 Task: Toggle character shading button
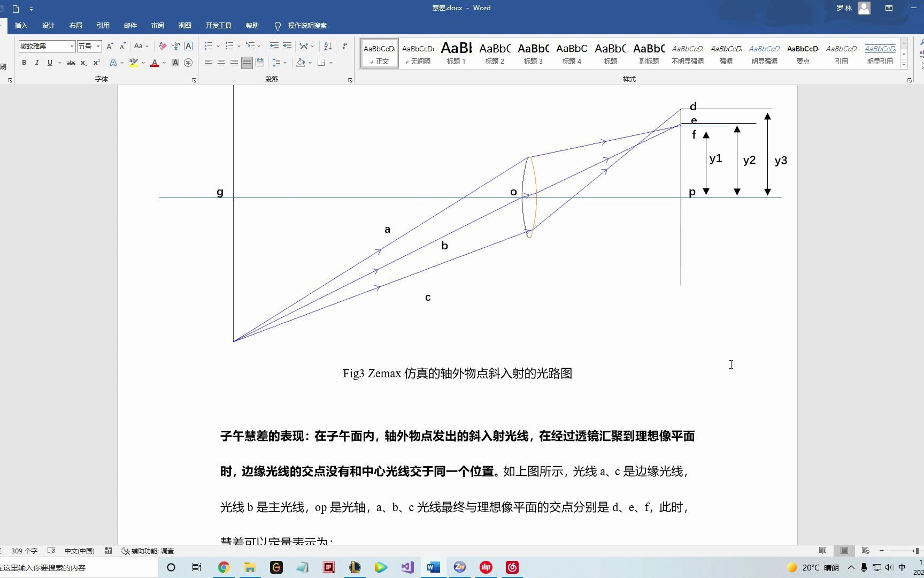coord(175,63)
